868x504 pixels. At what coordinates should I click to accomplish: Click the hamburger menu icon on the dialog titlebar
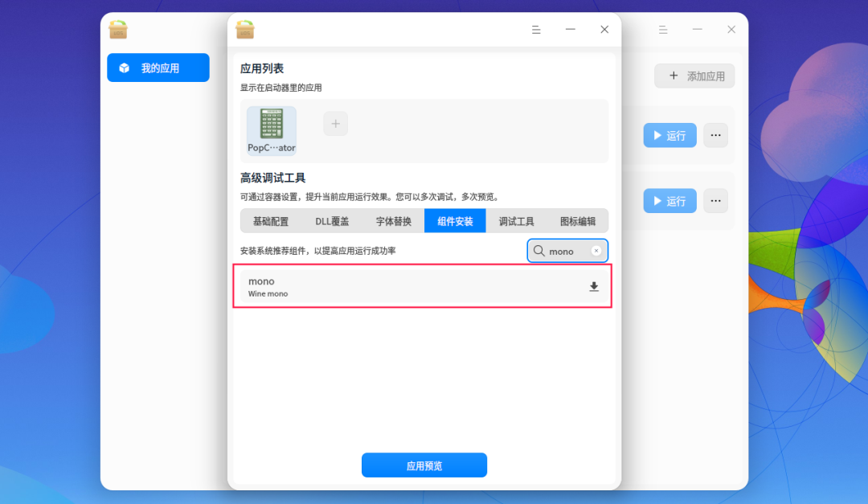pyautogui.click(x=536, y=29)
